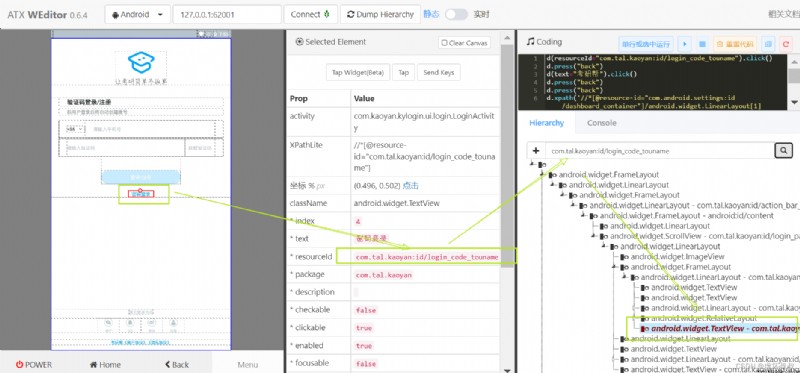Click the clickable value true
Viewport: 800px width, 373px height.
[364, 328]
